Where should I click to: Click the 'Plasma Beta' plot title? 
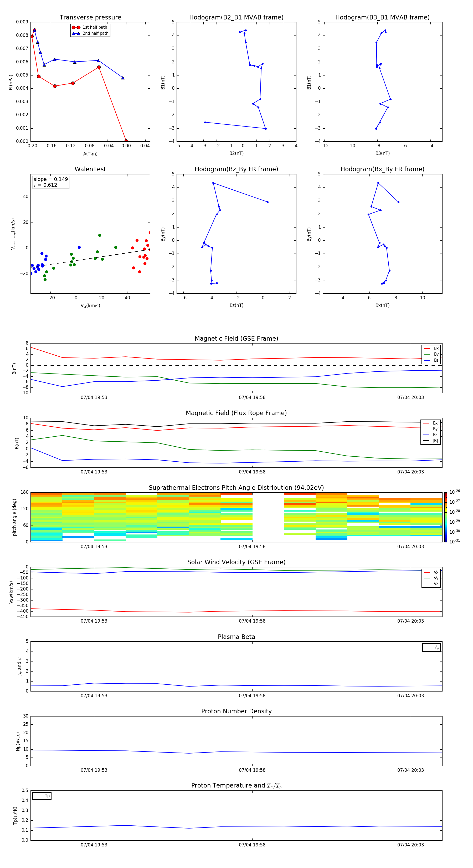(236, 637)
